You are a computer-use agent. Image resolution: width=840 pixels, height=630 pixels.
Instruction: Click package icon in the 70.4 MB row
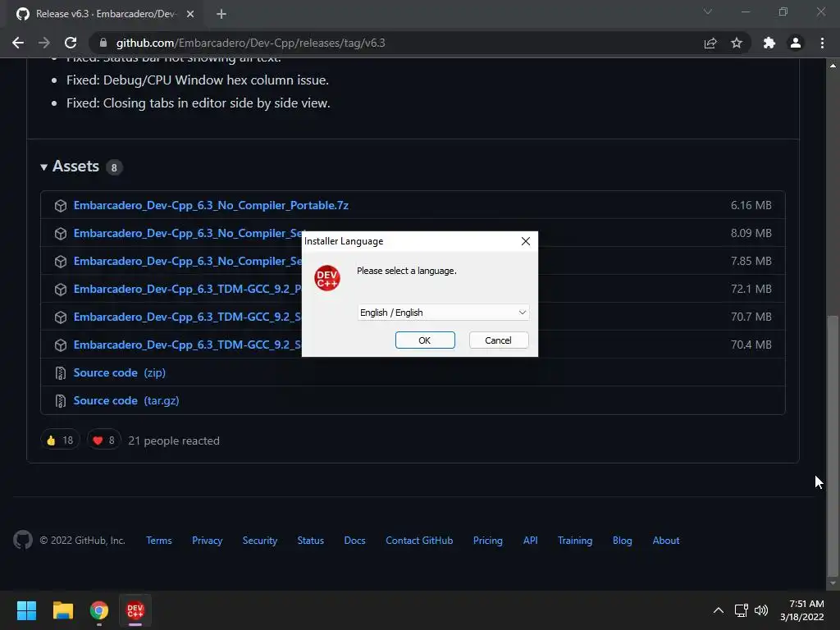61,345
